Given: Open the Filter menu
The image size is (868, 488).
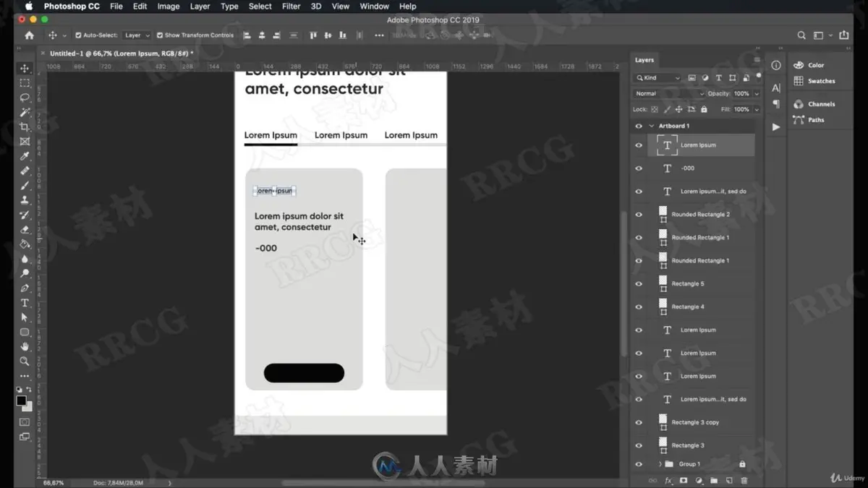Looking at the screenshot, I should tap(291, 7).
